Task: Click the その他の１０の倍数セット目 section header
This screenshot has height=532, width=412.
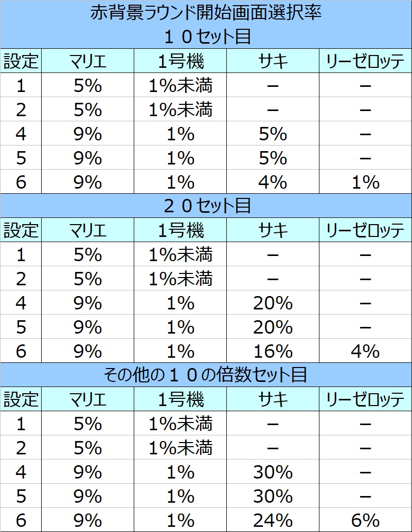Action: coord(206,375)
